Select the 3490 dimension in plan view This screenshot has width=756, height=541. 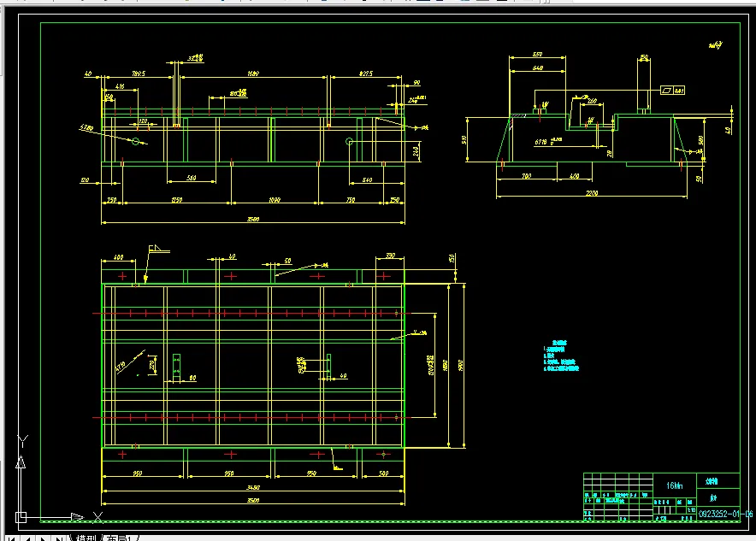point(253,487)
